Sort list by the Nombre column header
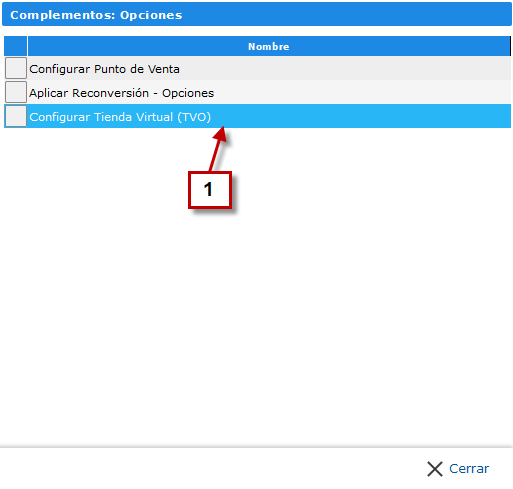513x489 pixels. click(x=269, y=46)
